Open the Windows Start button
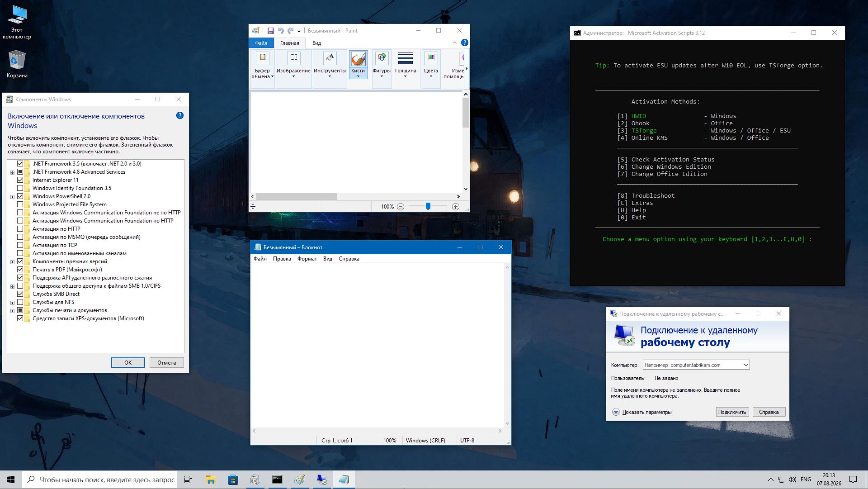 tap(11, 480)
